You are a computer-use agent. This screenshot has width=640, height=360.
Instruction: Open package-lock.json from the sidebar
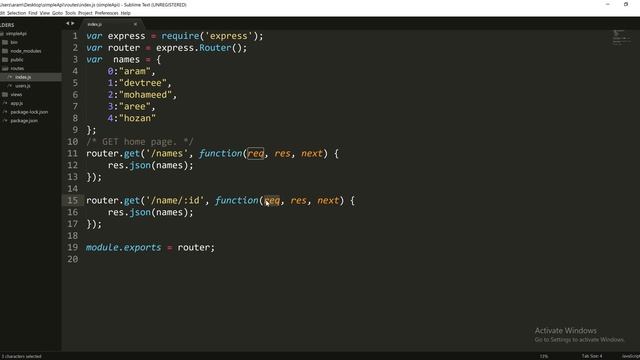click(29, 112)
